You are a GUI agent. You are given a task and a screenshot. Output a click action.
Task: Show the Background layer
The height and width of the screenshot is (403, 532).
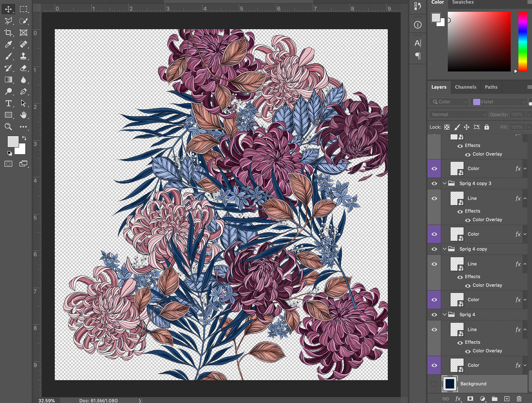pyautogui.click(x=434, y=384)
